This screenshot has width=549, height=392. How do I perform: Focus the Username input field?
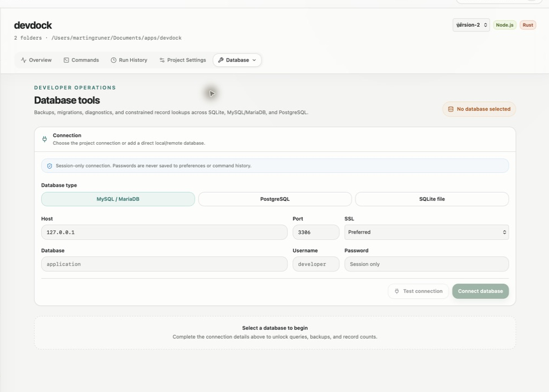coord(316,264)
